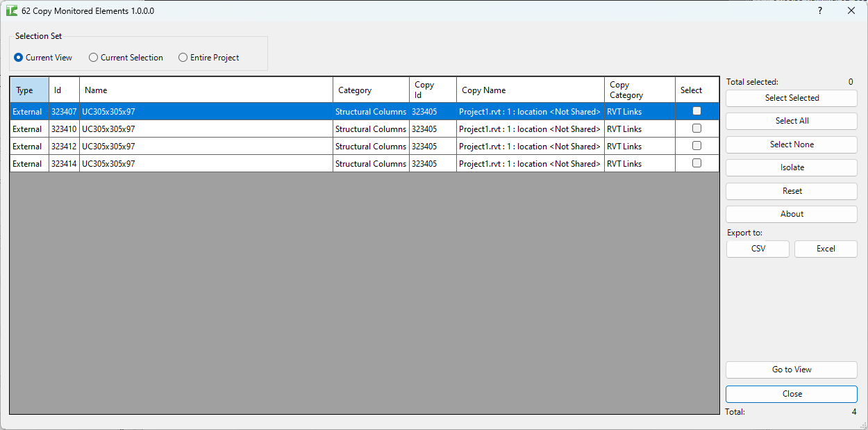Open help with the question mark icon
The width and height of the screenshot is (868, 430).
(819, 11)
